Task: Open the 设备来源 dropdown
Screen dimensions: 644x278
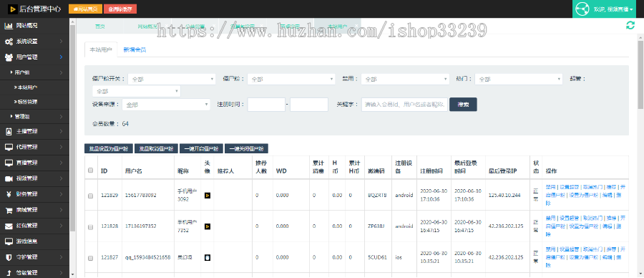Action: [166, 105]
